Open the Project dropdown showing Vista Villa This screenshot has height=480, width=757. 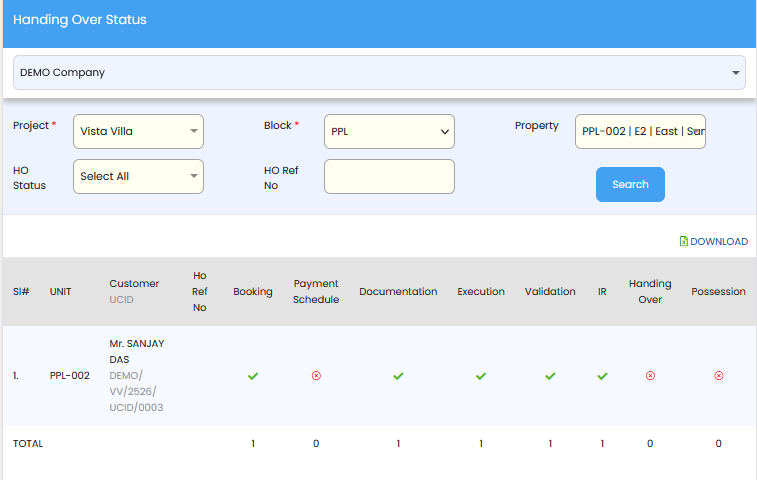point(139,131)
